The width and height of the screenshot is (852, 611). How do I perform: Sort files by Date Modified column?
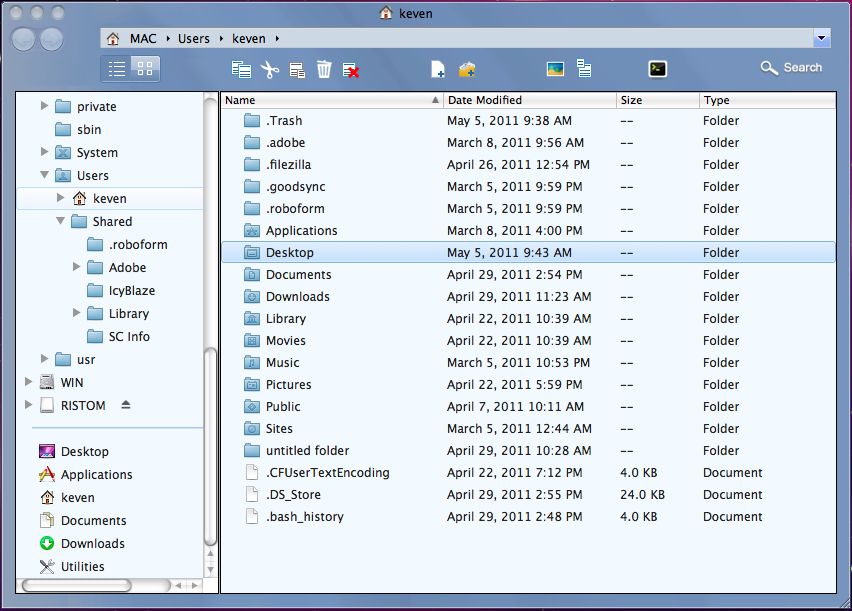tap(487, 100)
